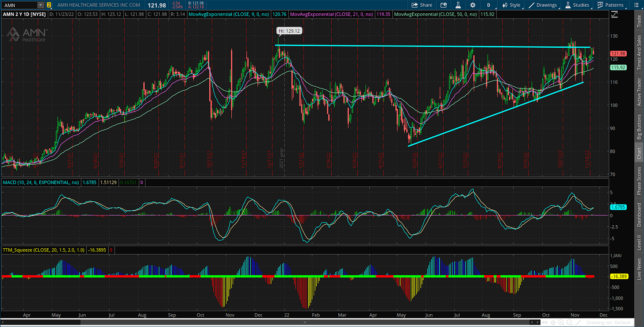Open the Drawings menu

[543, 5]
